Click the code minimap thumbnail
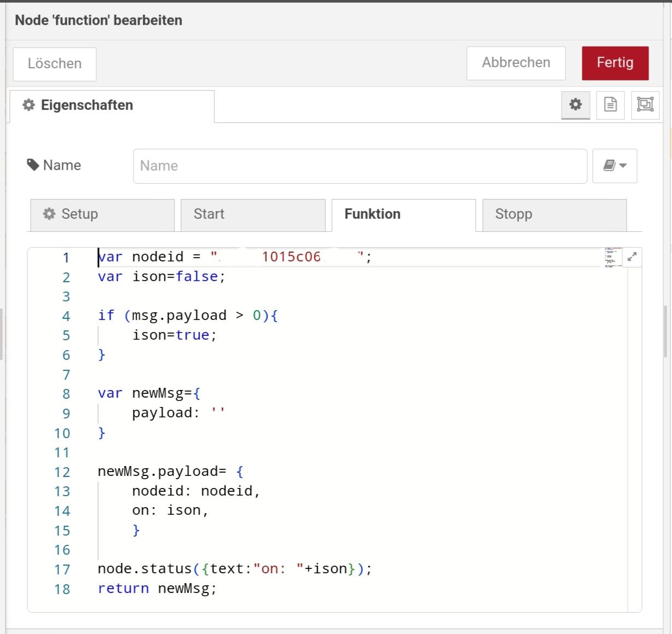672x634 pixels. pos(612,257)
